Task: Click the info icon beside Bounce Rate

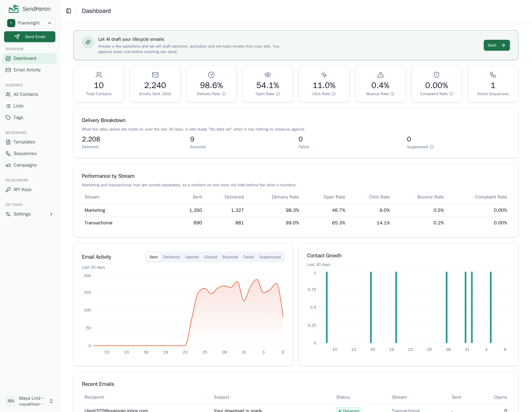Action: click(x=392, y=94)
